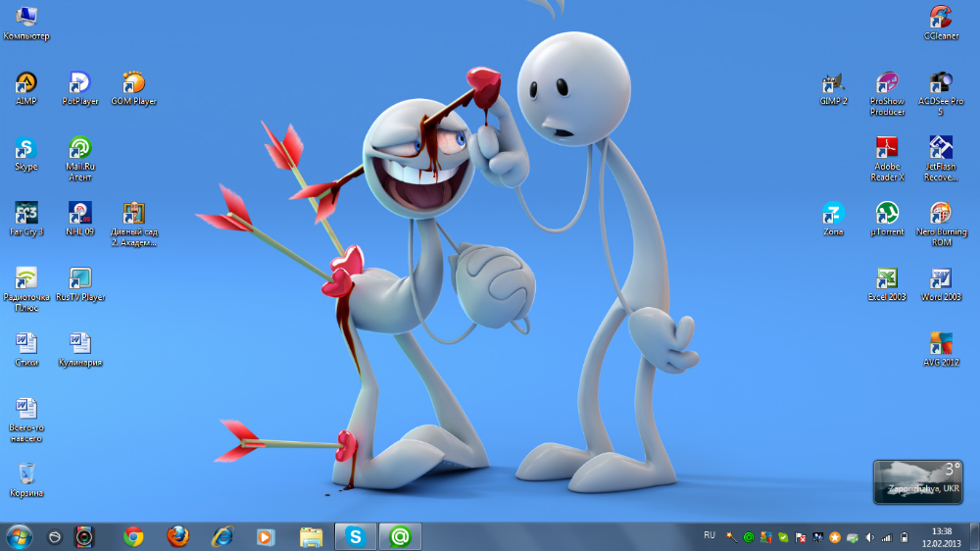Select the AVG 2012 shortcut
980x551 pixels.
(x=941, y=350)
